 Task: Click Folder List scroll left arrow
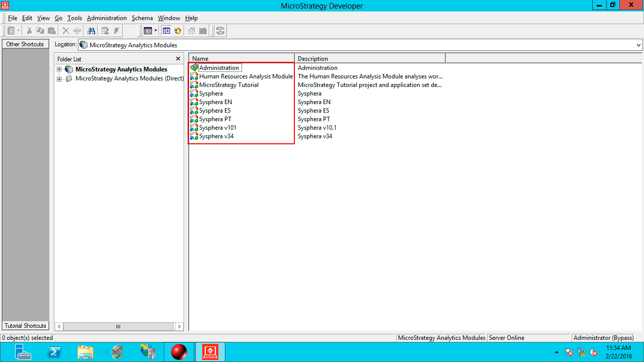tap(59, 326)
